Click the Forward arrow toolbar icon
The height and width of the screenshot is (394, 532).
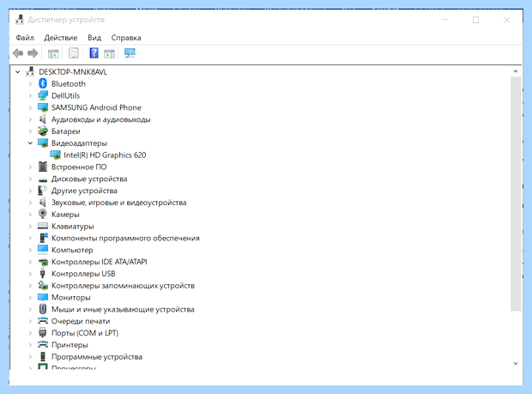[33, 53]
